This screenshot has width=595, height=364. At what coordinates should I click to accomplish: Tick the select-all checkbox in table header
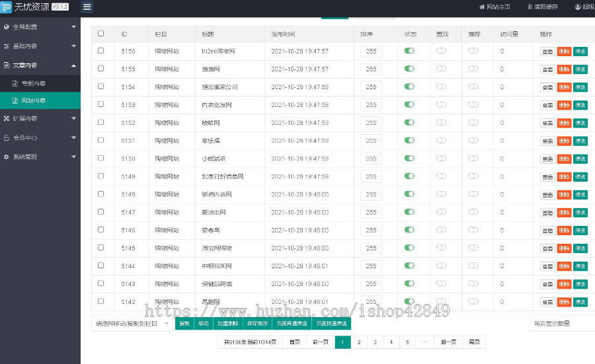(x=100, y=34)
